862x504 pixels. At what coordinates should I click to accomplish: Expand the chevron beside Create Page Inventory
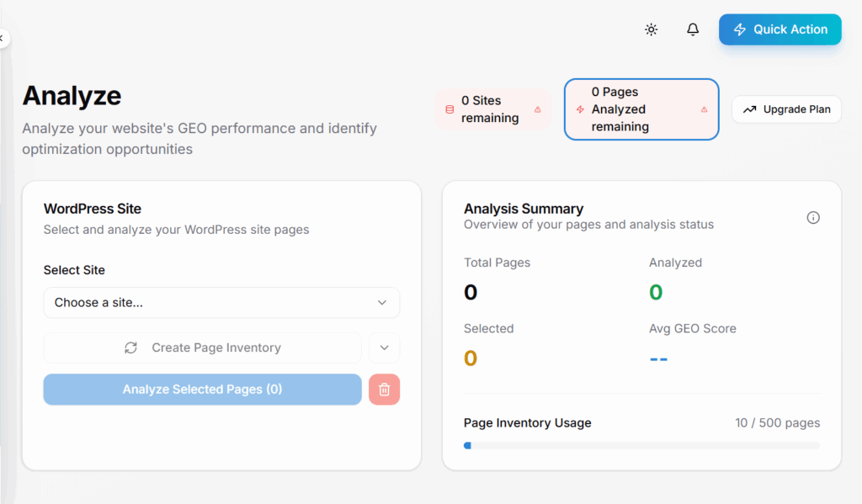pos(384,347)
